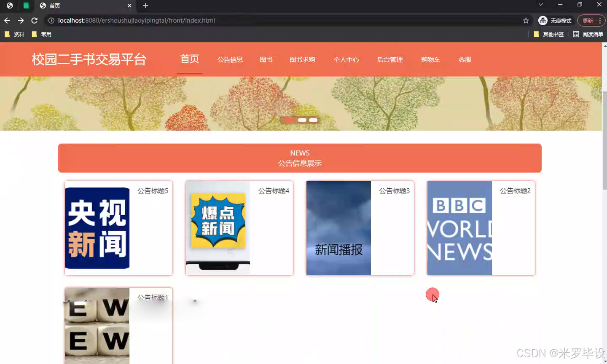Viewport: 607px width, 364px height.
Task: Select the second carousel indicator dot
Action: tap(302, 120)
